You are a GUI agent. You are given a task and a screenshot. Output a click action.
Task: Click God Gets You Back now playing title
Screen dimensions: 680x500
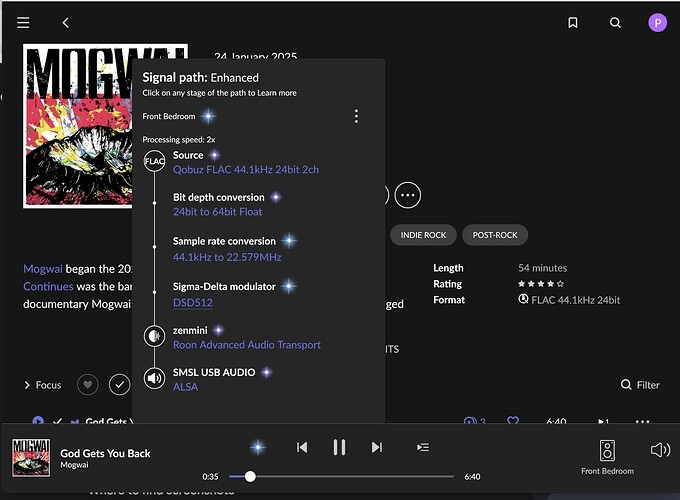pyautogui.click(x=105, y=453)
